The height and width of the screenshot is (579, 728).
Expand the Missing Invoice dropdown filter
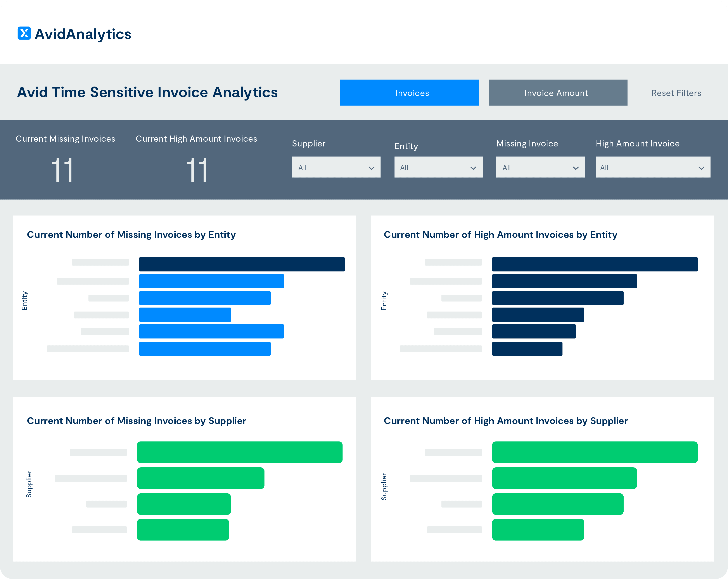coord(539,167)
